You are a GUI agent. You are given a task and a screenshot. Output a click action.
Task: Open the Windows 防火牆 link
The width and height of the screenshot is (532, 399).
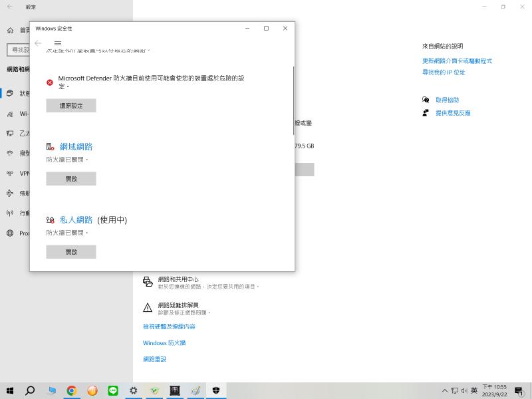point(164,342)
